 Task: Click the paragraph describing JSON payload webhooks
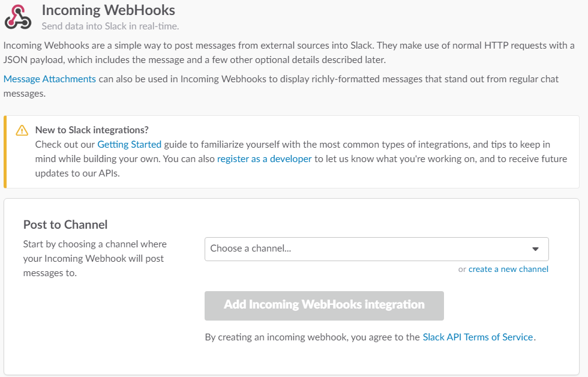tap(288, 53)
